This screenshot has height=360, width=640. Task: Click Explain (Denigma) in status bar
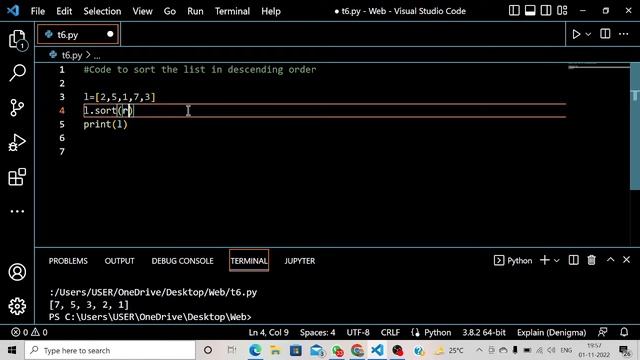click(551, 332)
